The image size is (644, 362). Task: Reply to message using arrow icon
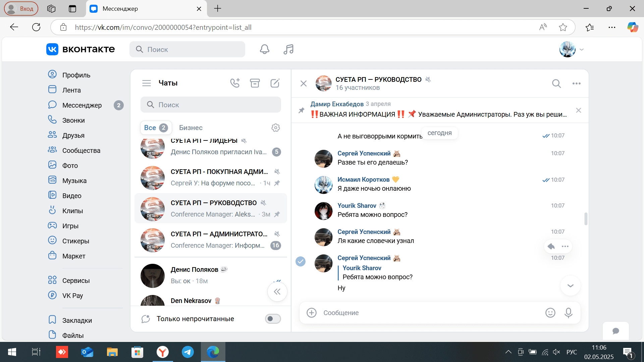coord(551,246)
